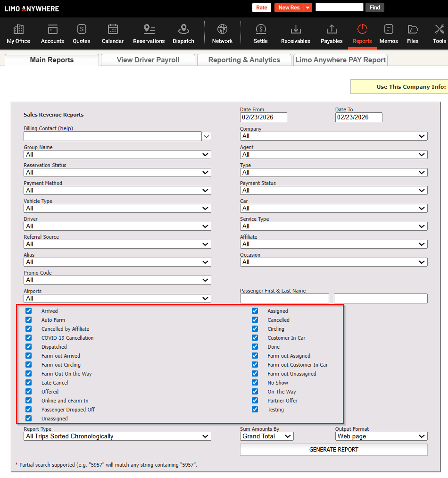
Task: Click the Billing Contact lookup icon
Action: point(207,136)
